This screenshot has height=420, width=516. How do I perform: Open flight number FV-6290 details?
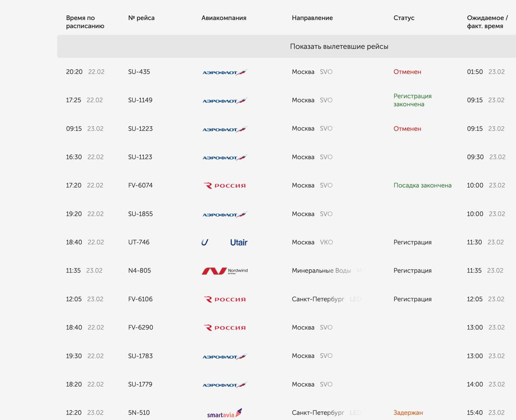[140, 327]
